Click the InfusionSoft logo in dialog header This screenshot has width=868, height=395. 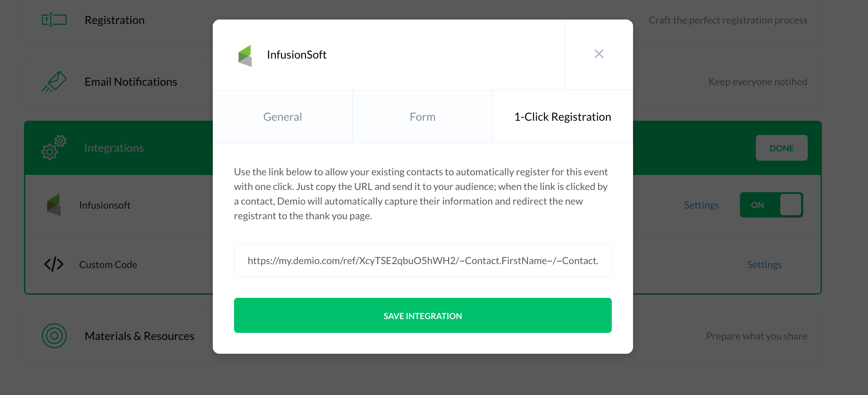[245, 55]
